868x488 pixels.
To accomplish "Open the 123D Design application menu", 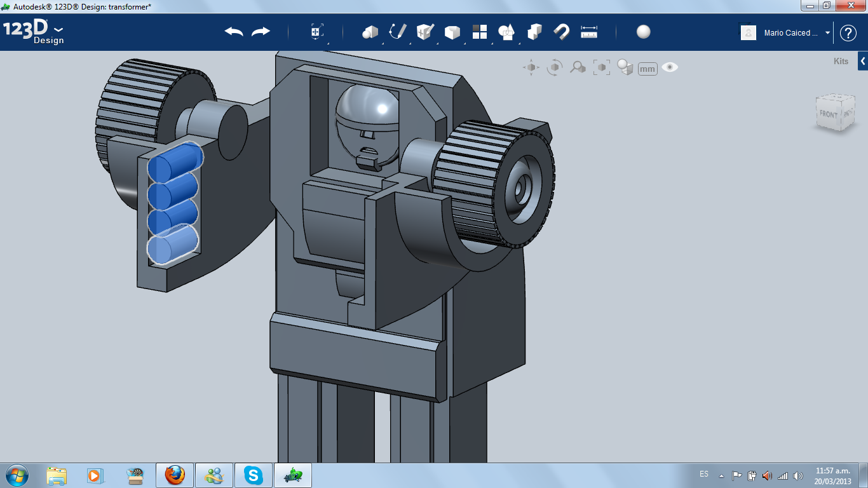I will pos(34,32).
